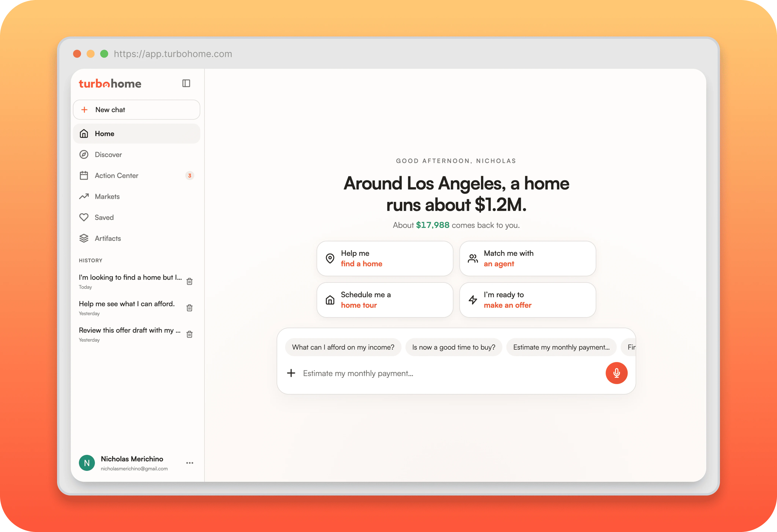The width and height of the screenshot is (777, 532).
Task: Click the nicholasmerichino@gmail.com email text
Action: tap(134, 469)
